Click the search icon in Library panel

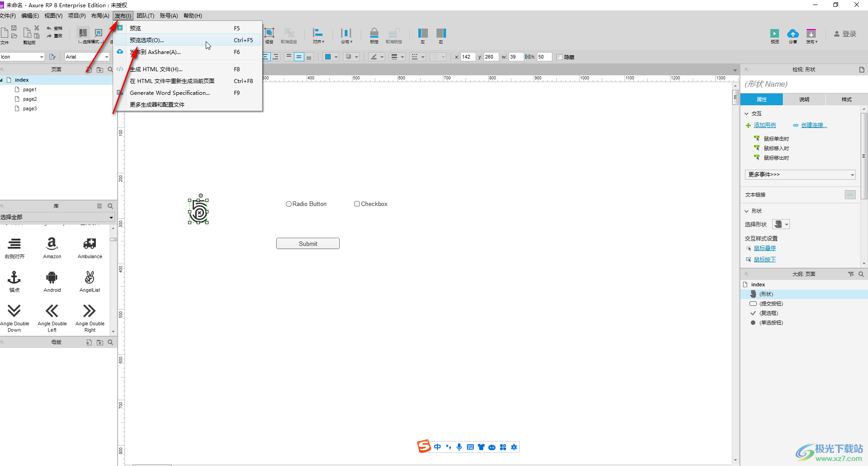click(110, 206)
